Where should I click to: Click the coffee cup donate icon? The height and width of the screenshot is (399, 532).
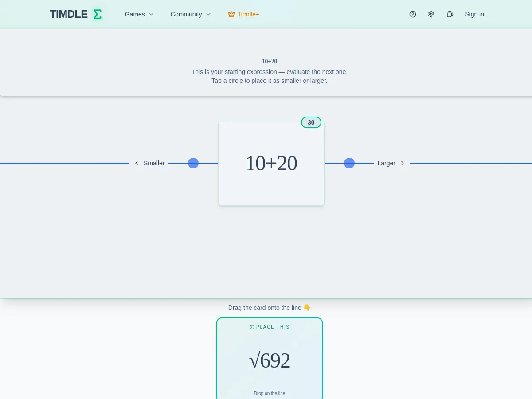coord(450,14)
